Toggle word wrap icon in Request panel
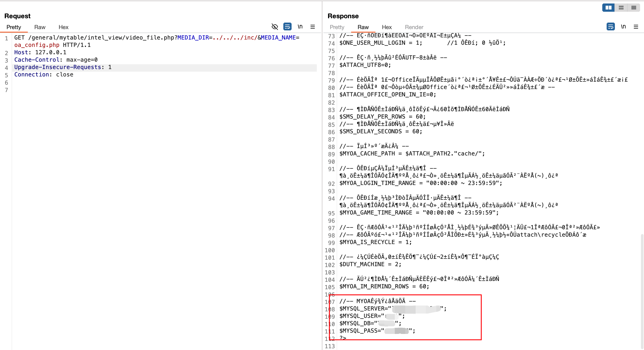 (287, 26)
